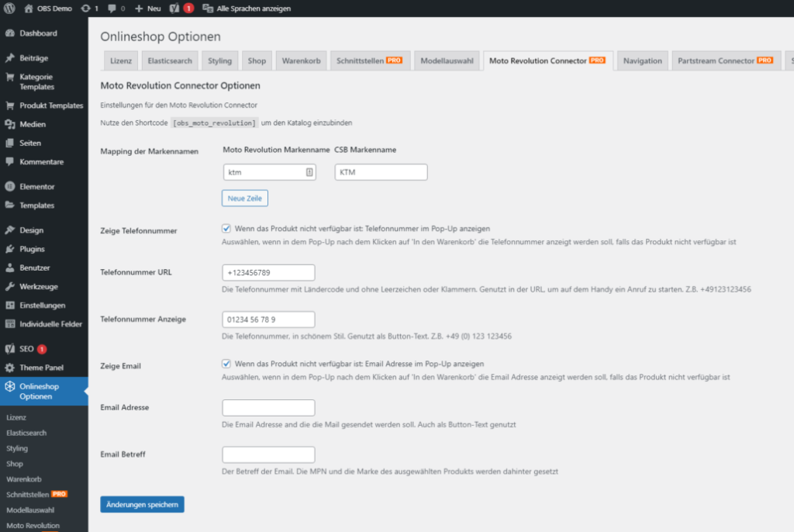Open Styling in the sidebar submenu

coord(17,448)
